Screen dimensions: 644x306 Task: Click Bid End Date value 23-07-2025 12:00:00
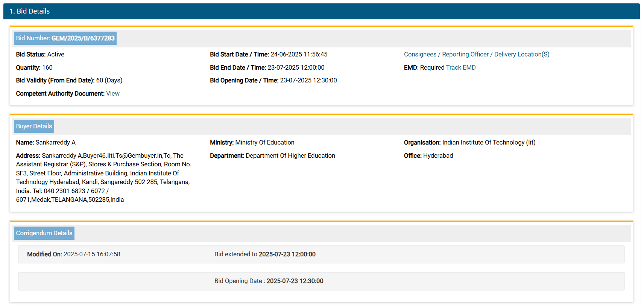[296, 67]
